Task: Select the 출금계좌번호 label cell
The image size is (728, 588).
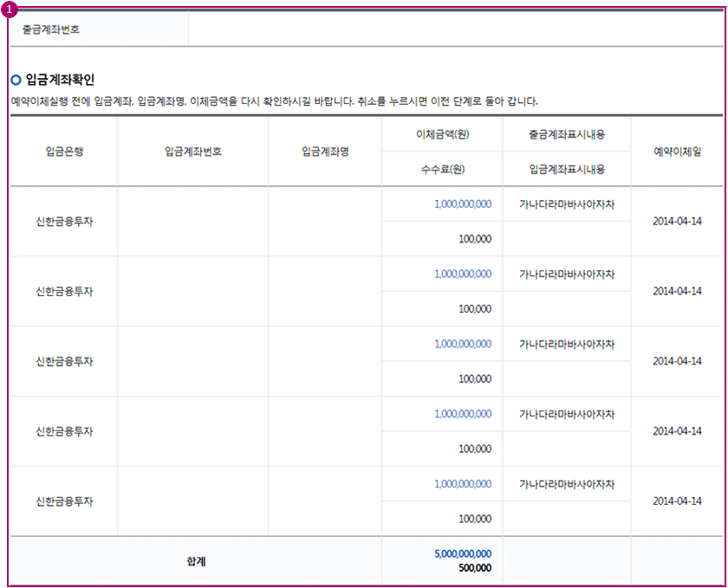Action: [x=51, y=29]
